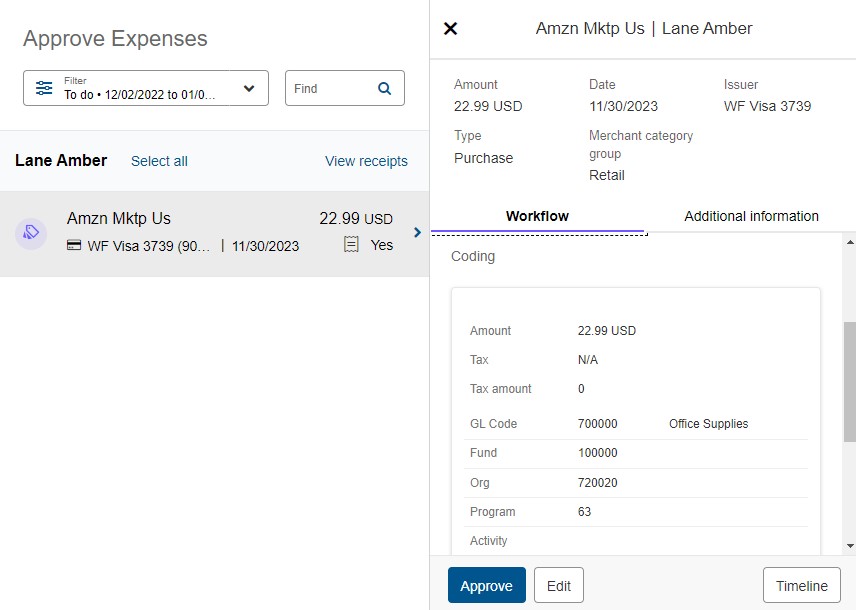
Task: Click the workflow panel scrollbar thumb
Action: 850,380
